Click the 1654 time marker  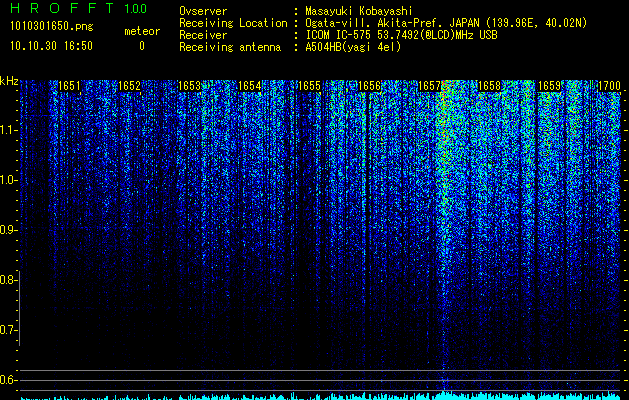pos(250,86)
